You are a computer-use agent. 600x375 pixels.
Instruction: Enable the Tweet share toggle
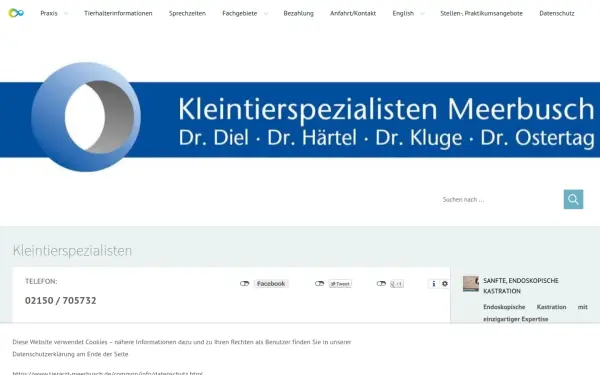point(320,284)
